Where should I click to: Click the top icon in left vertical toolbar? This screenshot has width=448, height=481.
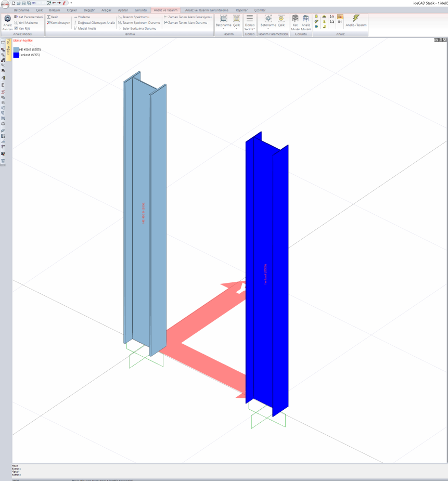pos(3,43)
